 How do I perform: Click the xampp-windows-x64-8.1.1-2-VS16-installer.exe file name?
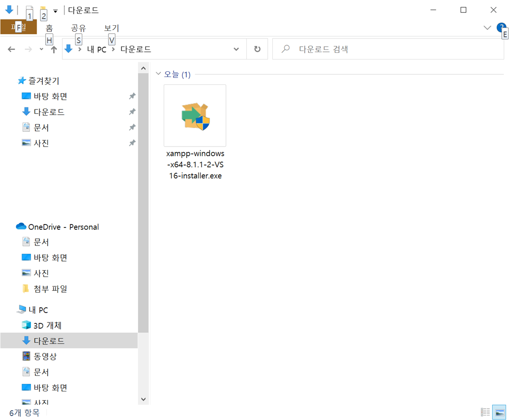coord(195,165)
